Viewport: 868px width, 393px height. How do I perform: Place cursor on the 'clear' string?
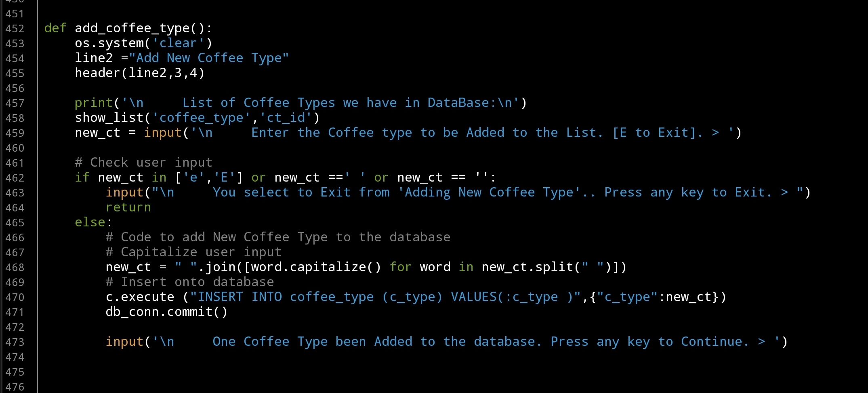point(178,43)
